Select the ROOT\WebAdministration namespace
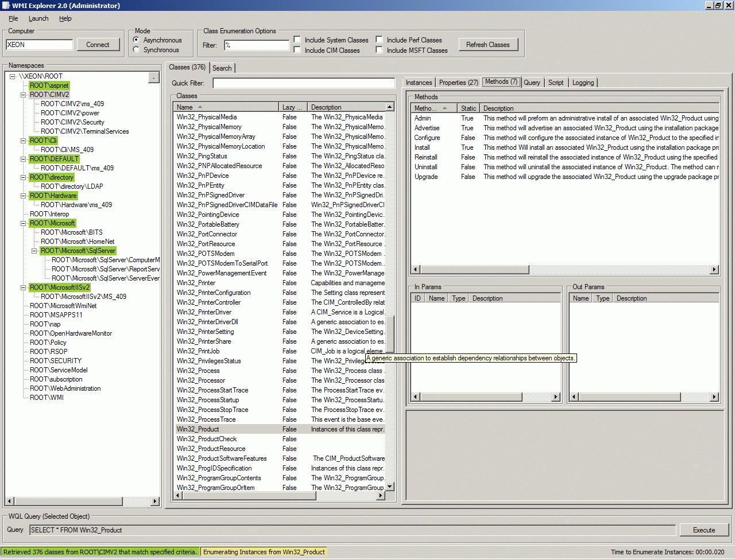735x560 pixels. coord(65,388)
